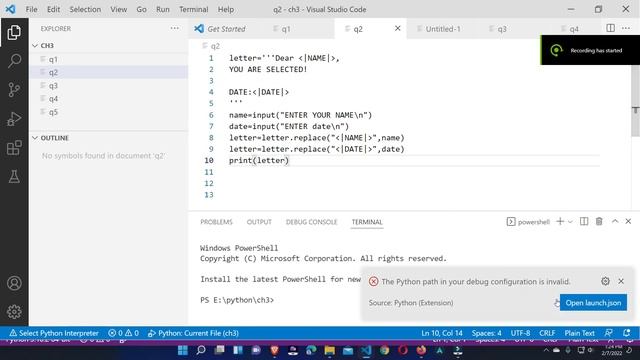Change file encoding UTF-8
Image resolution: width=640 pixels, height=360 pixels.
pyautogui.click(x=520, y=333)
